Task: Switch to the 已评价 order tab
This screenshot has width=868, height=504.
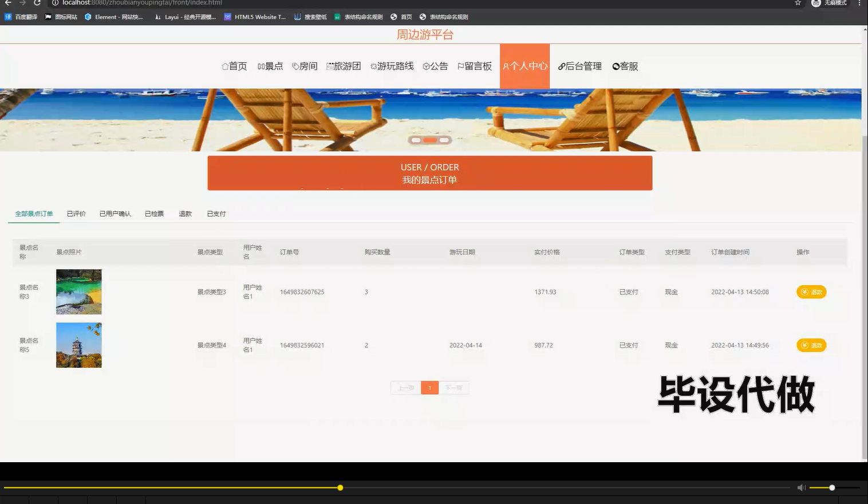Action: click(x=76, y=213)
